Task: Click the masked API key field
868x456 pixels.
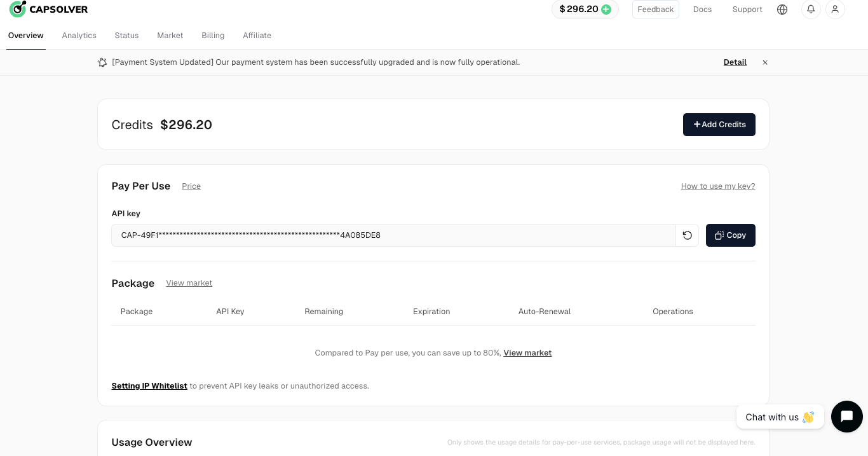Action: [x=393, y=235]
